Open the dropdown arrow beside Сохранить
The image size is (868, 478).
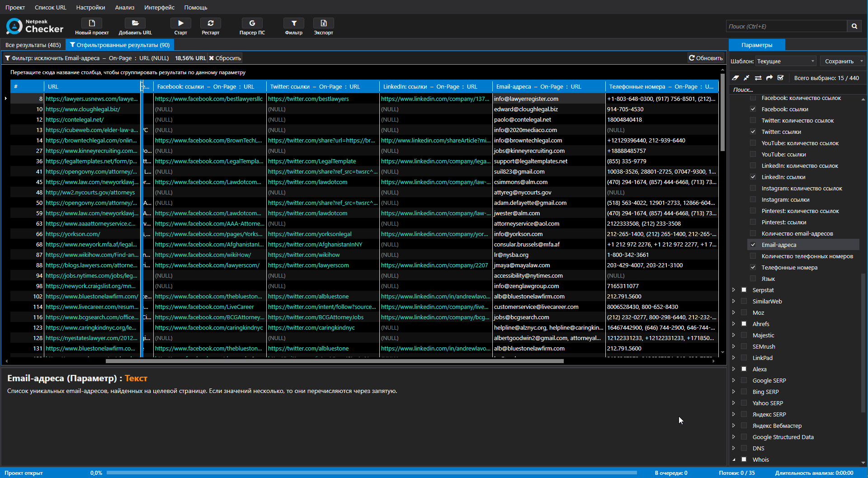[862, 61]
